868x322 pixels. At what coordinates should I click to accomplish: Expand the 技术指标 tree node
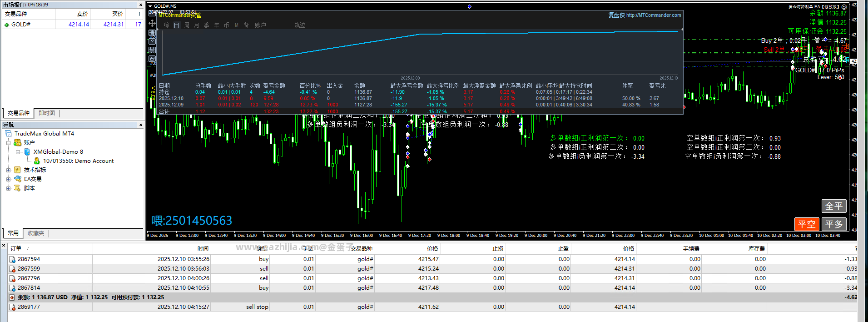(8, 170)
